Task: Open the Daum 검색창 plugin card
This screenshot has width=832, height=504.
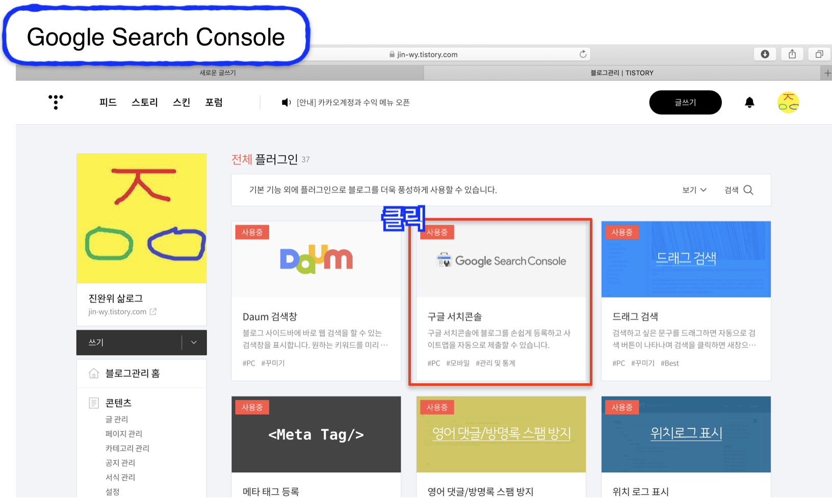Action: (x=316, y=301)
